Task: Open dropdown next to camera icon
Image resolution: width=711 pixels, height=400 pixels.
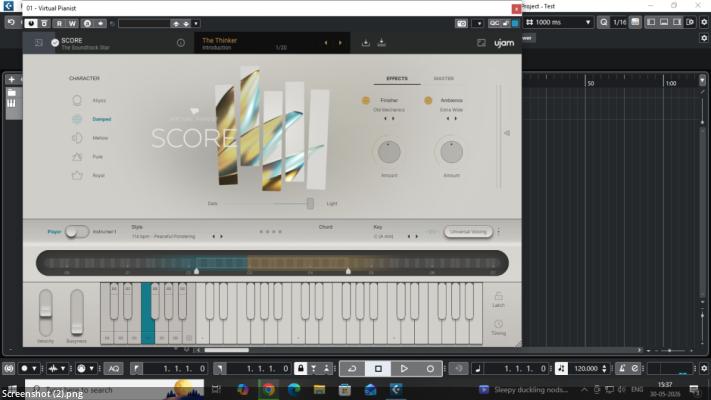Action: coord(479,23)
